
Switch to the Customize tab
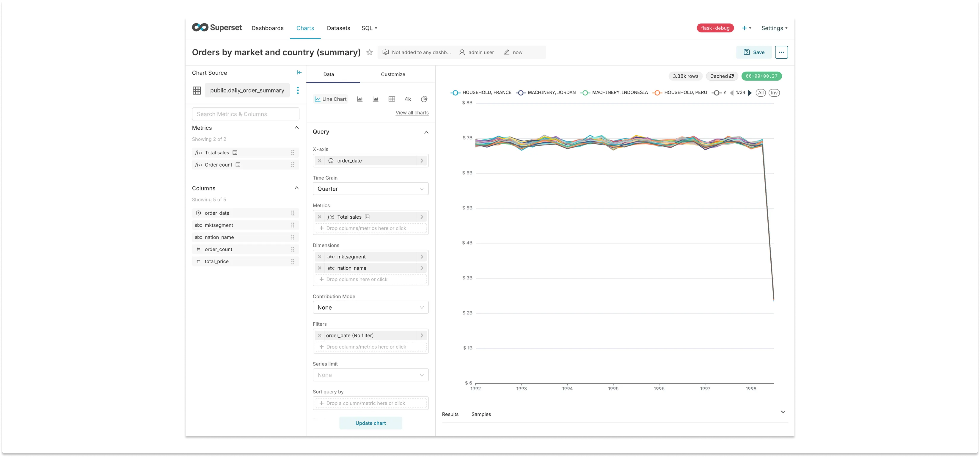pyautogui.click(x=393, y=74)
